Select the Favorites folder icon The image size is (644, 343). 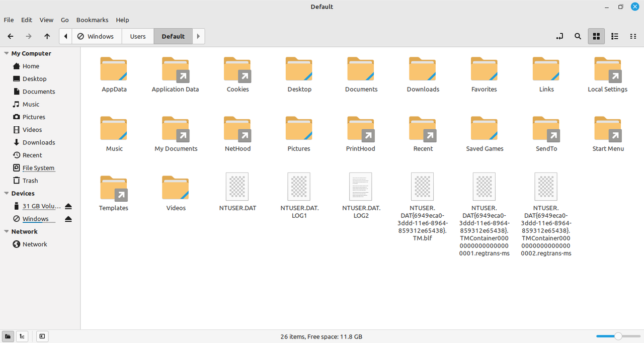click(484, 69)
